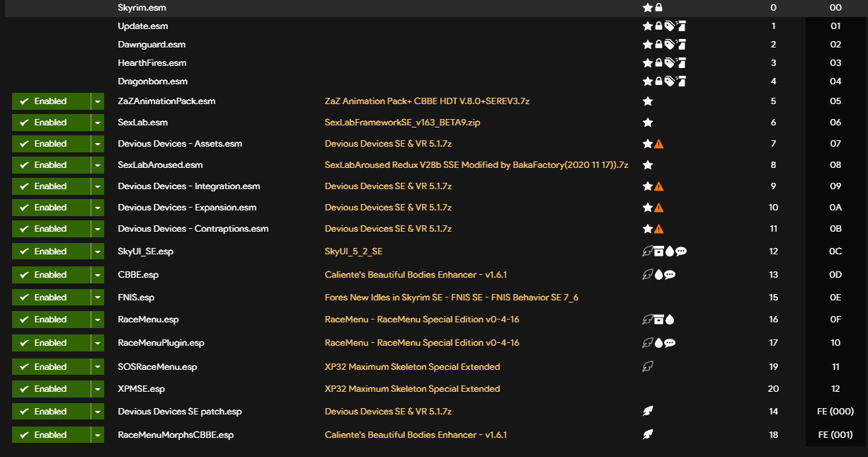
Task: Toggle Enabled button for RaceMenu.esp
Action: 51,320
